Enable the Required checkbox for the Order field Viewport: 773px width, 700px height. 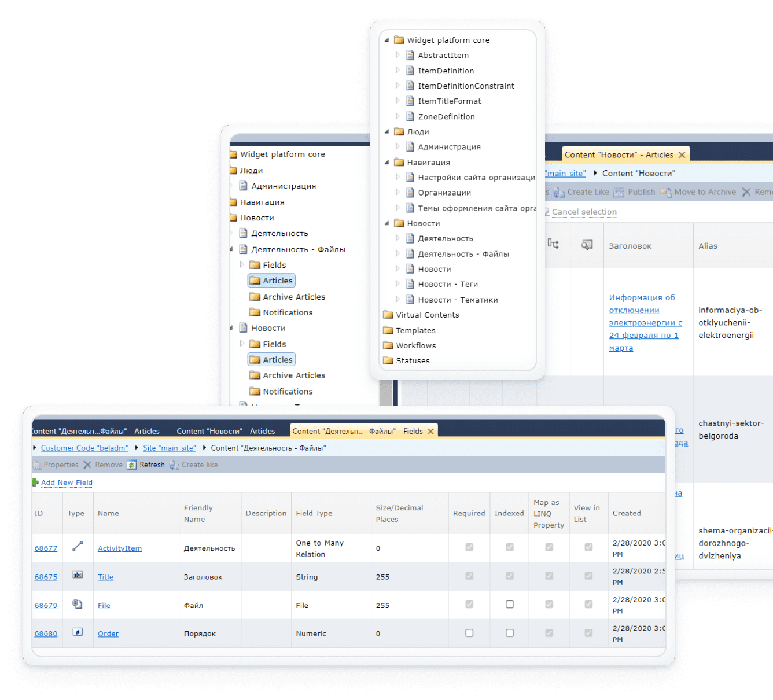click(469, 633)
